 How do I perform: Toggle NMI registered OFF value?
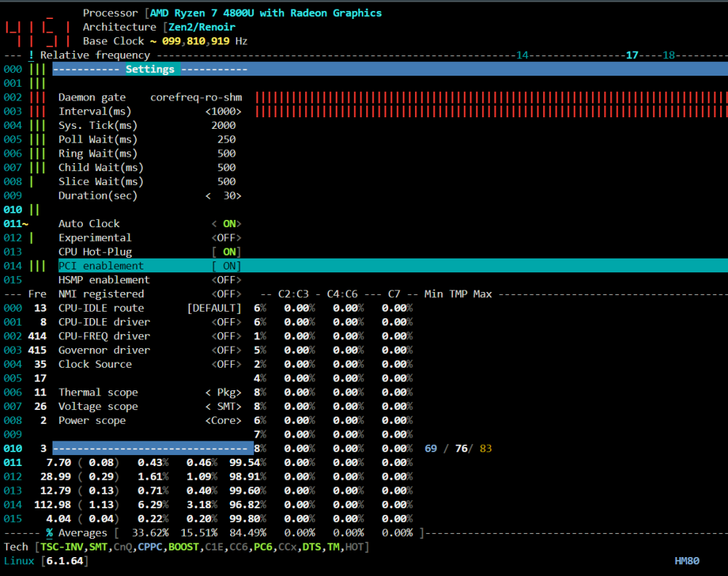(226, 294)
